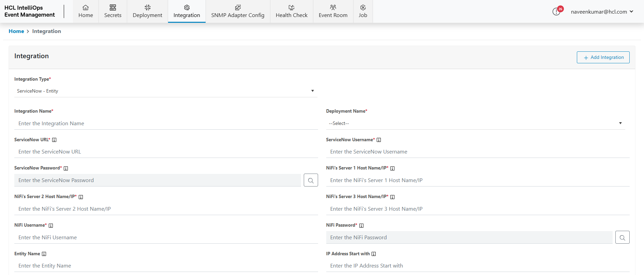Screen dimensions: 644x275
Task: Expand the Deployment Name select dropdown
Action: (x=475, y=123)
